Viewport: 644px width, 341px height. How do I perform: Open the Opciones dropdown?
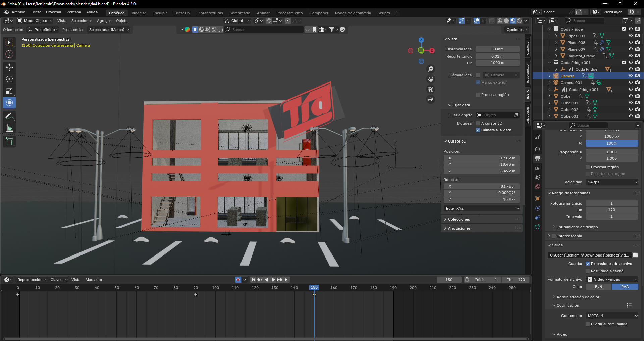point(517,30)
